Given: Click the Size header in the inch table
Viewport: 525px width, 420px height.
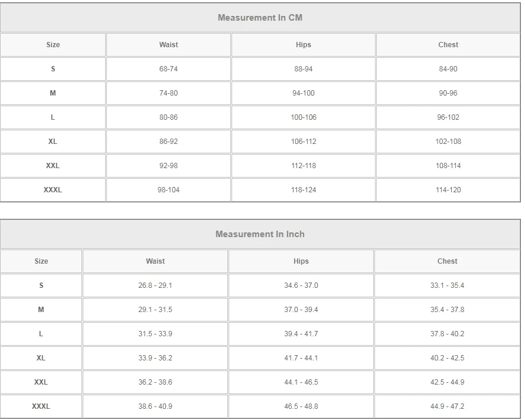Looking at the screenshot, I should (x=41, y=261).
